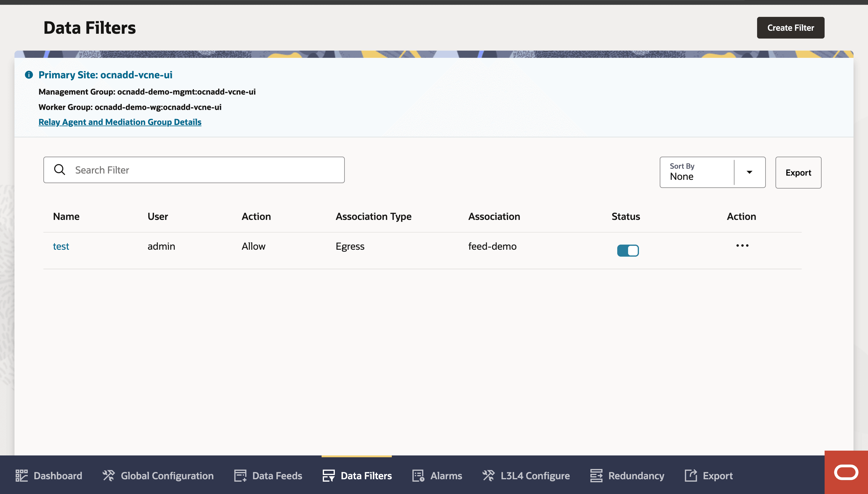Click the red Oracle logo button
The height and width of the screenshot is (494, 868).
846,472
